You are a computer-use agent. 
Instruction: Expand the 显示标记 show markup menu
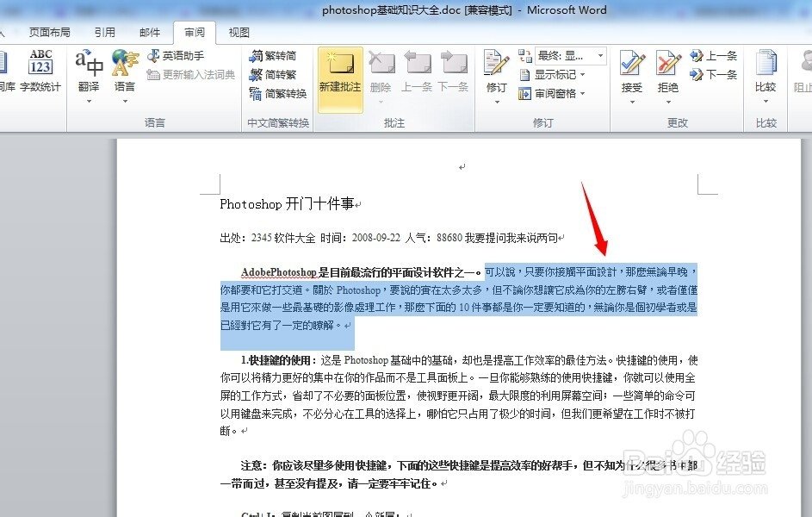[554, 74]
